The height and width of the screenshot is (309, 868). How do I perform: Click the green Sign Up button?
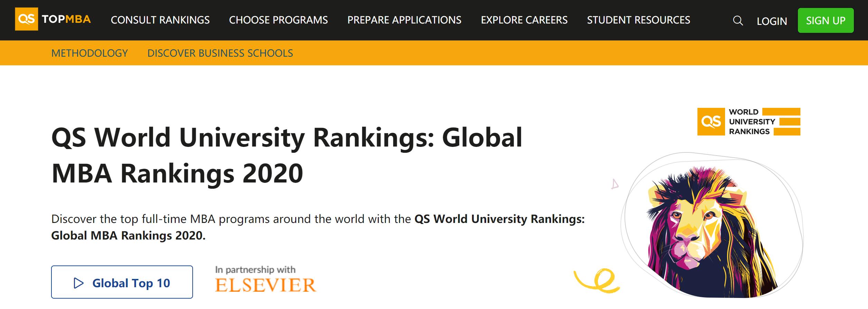point(826,20)
